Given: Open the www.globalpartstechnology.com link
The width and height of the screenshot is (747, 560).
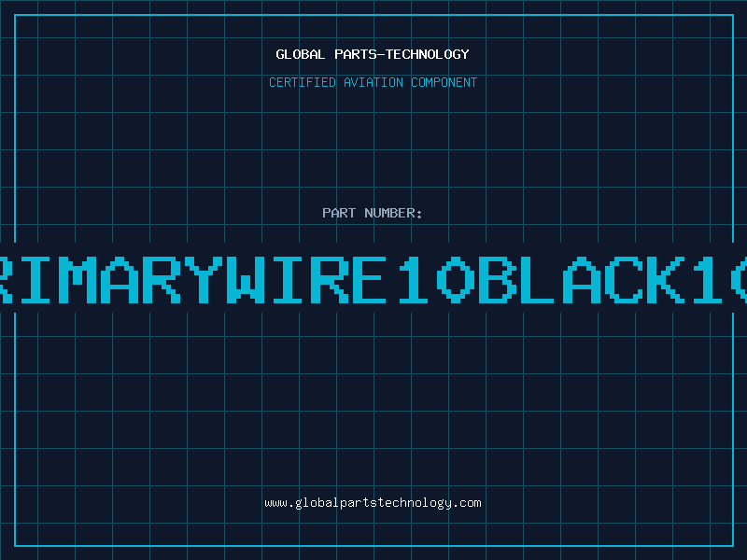Looking at the screenshot, I should pyautogui.click(x=373, y=503).
